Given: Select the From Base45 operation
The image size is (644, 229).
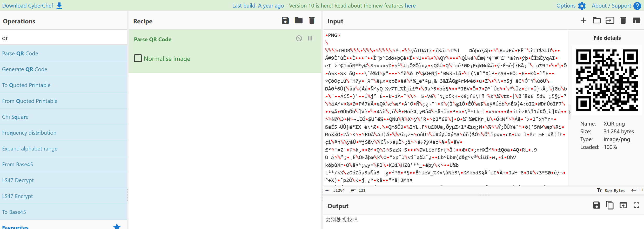Looking at the screenshot, I should pos(64,164).
